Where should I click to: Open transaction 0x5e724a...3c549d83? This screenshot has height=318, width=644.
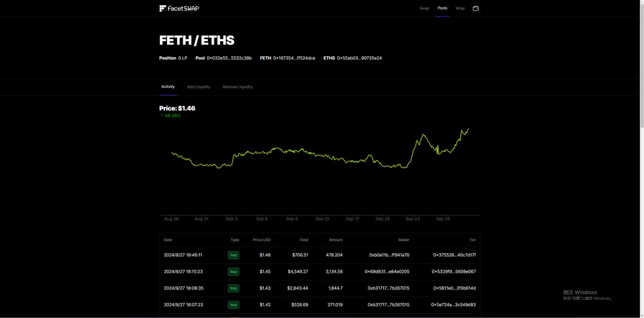coord(453,305)
